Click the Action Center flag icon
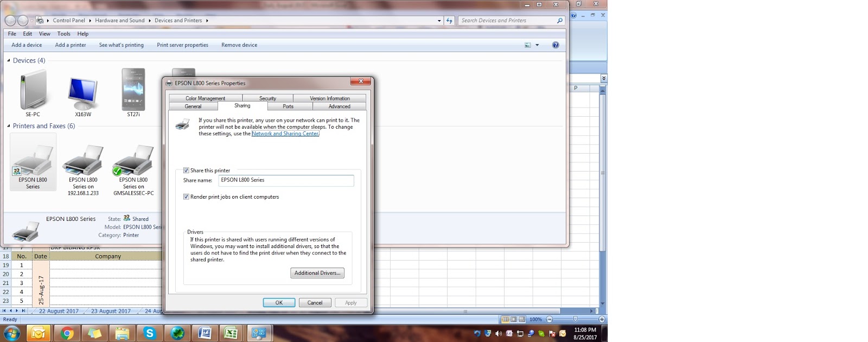Image resolution: width=868 pixels, height=342 pixels. point(552,333)
